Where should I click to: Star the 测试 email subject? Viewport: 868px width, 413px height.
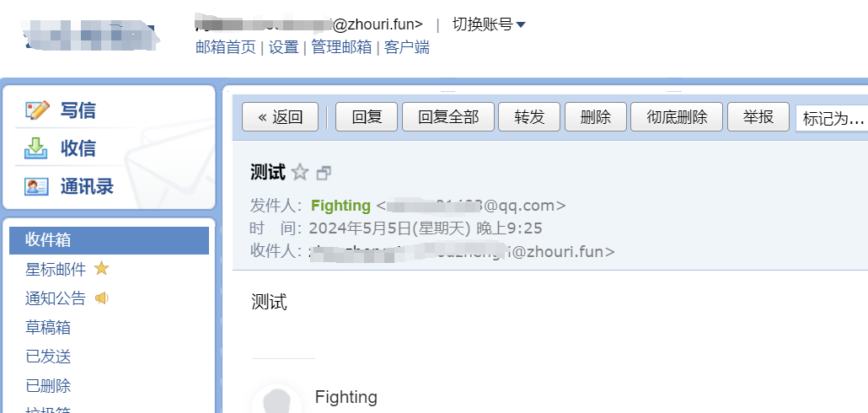[x=299, y=173]
